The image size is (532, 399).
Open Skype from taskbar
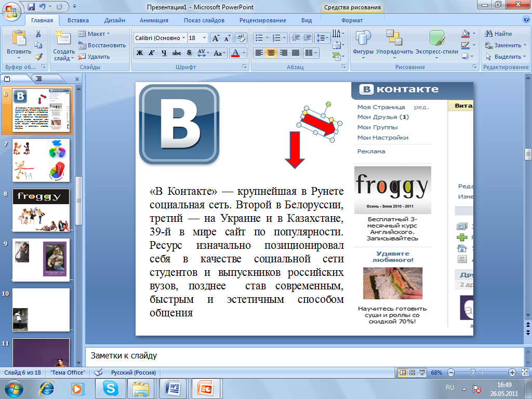pos(111,389)
